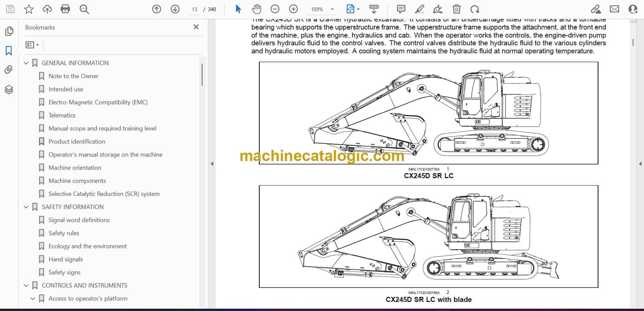Jump to Safety rules bookmark
Screen dimensions: 644x311
64,233
